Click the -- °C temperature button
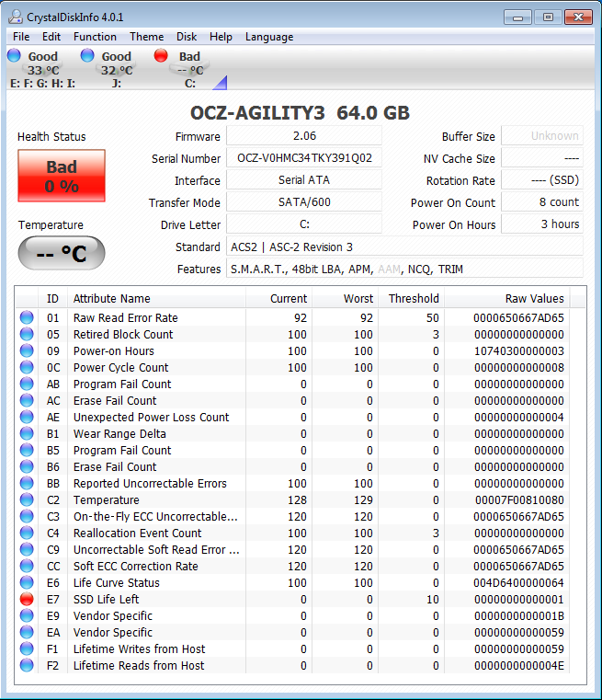 (x=62, y=253)
